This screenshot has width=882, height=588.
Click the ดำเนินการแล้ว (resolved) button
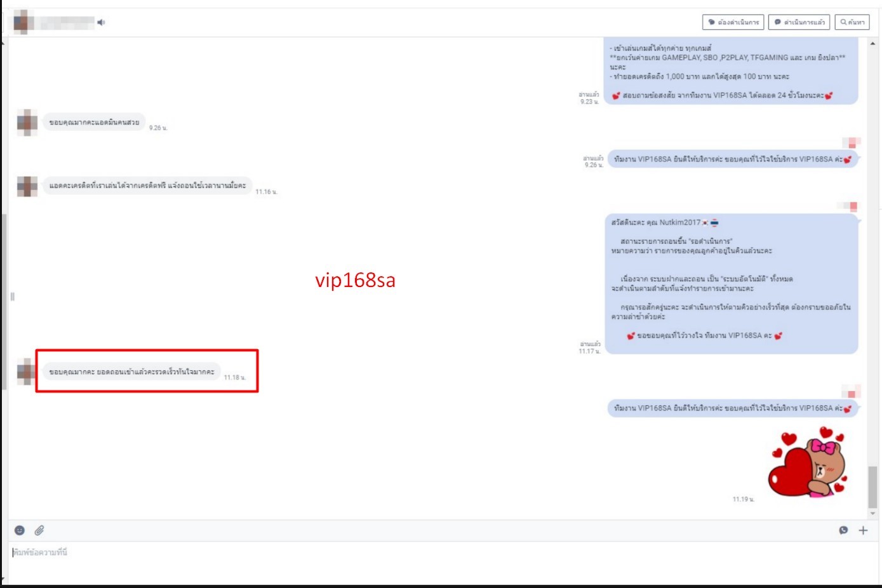799,22
